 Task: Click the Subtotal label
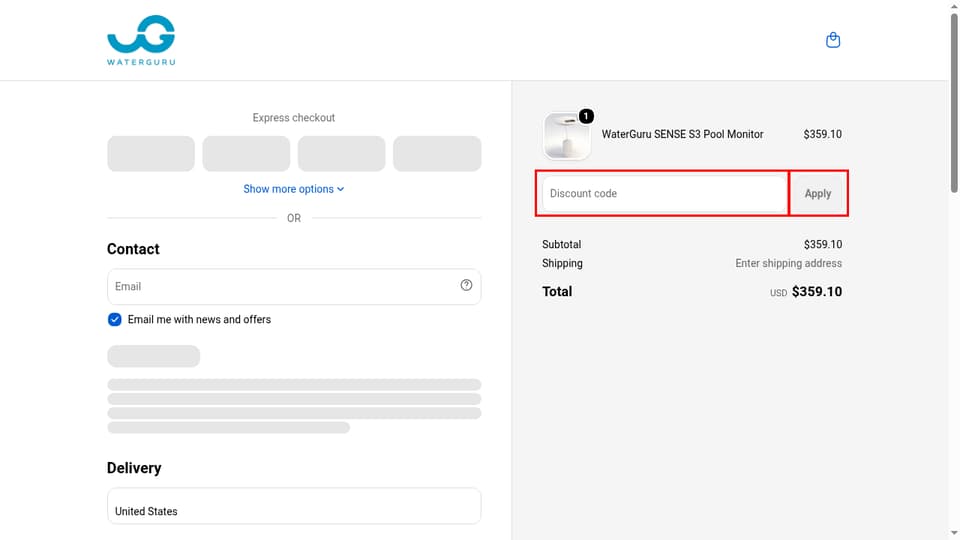(x=561, y=244)
